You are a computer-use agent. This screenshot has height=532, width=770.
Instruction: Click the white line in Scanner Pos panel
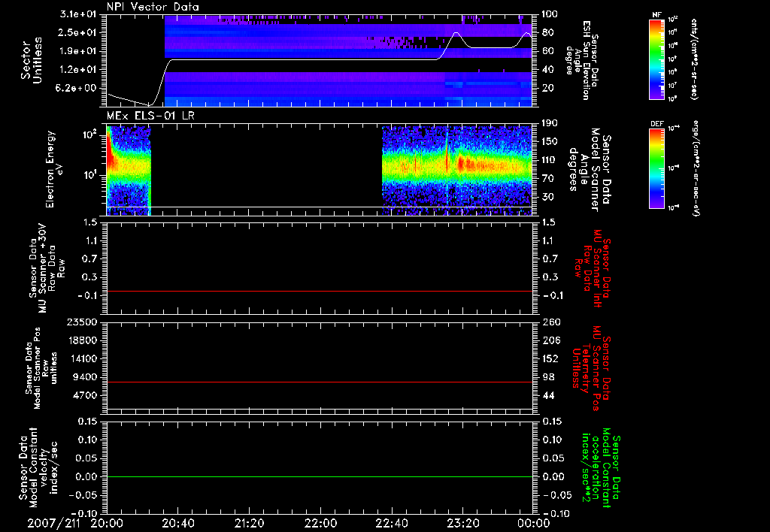(x=320, y=409)
